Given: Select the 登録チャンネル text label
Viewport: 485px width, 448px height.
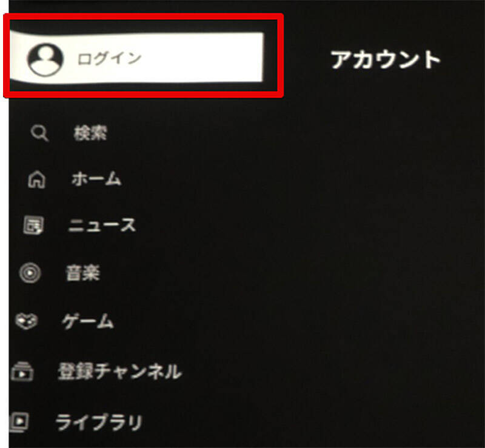Looking at the screenshot, I should 119,371.
